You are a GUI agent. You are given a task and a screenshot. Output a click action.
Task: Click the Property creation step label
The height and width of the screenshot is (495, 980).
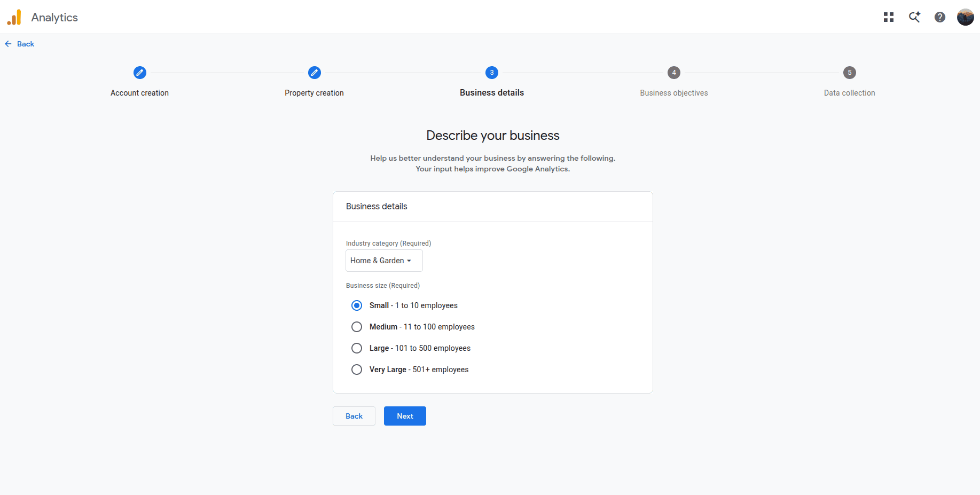coord(314,93)
